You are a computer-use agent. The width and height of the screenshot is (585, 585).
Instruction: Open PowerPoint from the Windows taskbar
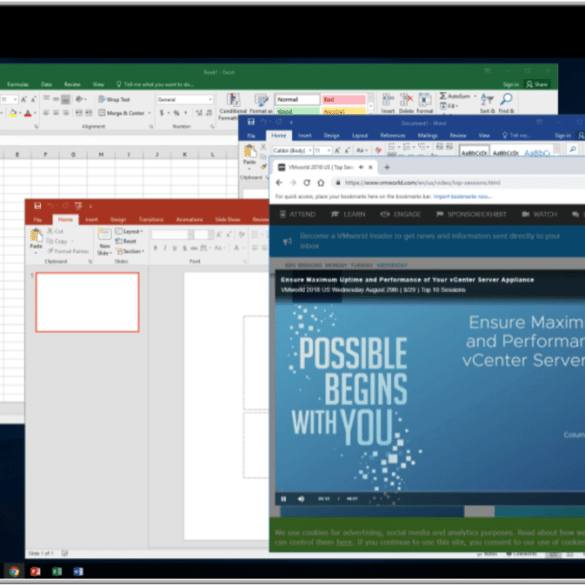pos(35,571)
